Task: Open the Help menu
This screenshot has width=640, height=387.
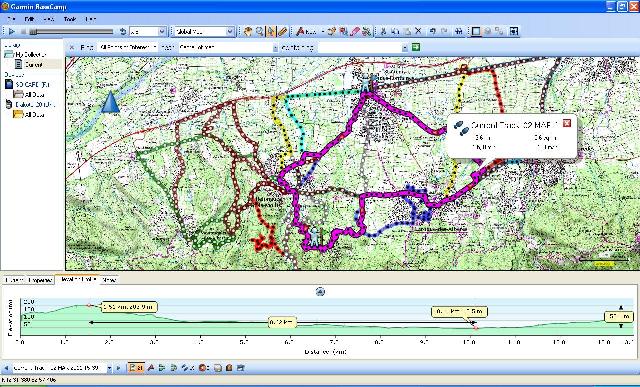Action: (x=91, y=19)
